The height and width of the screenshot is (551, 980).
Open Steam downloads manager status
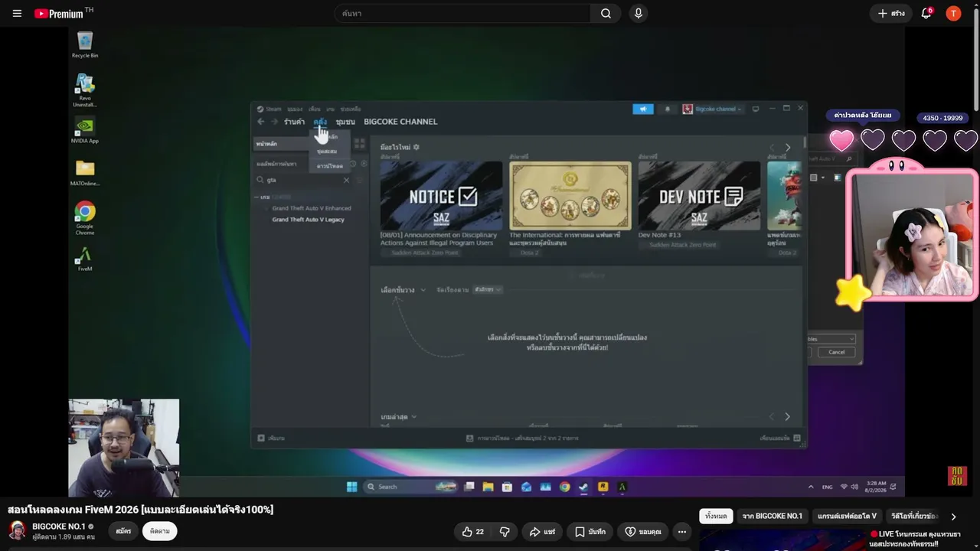pos(522,439)
